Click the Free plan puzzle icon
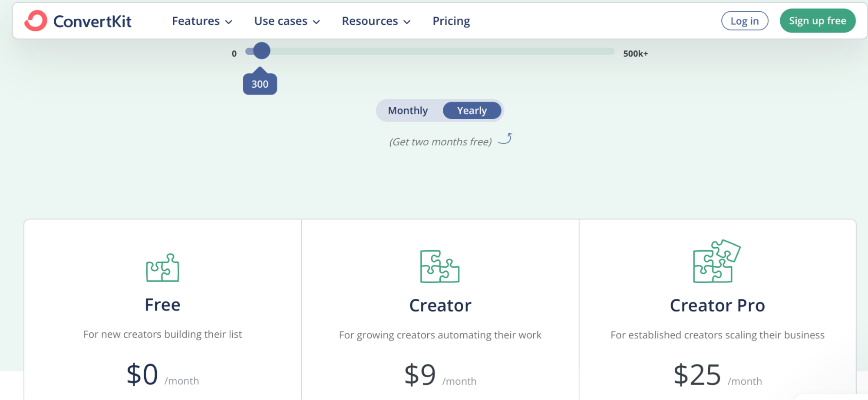This screenshot has width=868, height=400. (162, 268)
